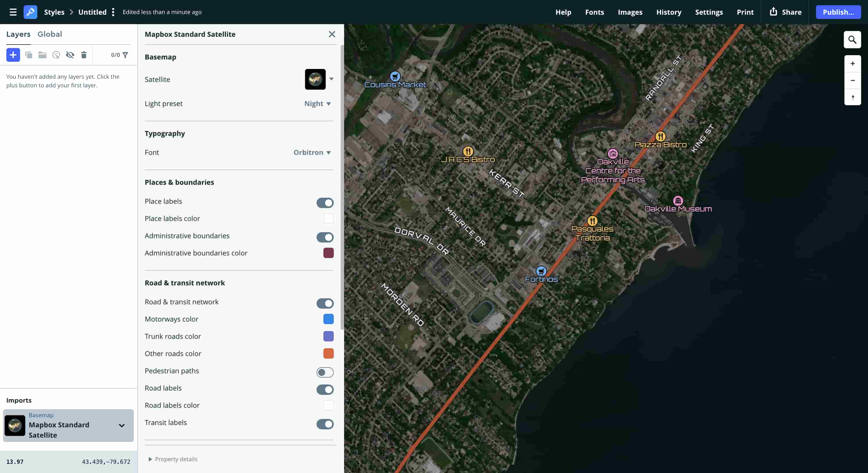The image size is (868, 473).
Task: Turn off Road & transit network
Action: click(x=325, y=303)
